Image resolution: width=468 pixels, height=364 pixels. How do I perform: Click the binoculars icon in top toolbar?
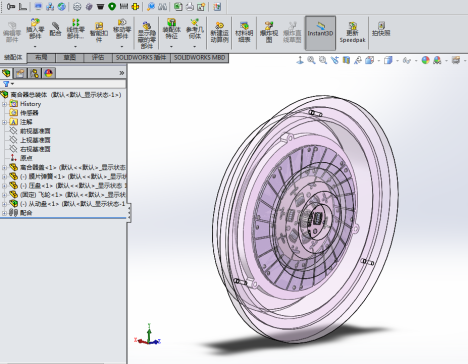point(162,7)
